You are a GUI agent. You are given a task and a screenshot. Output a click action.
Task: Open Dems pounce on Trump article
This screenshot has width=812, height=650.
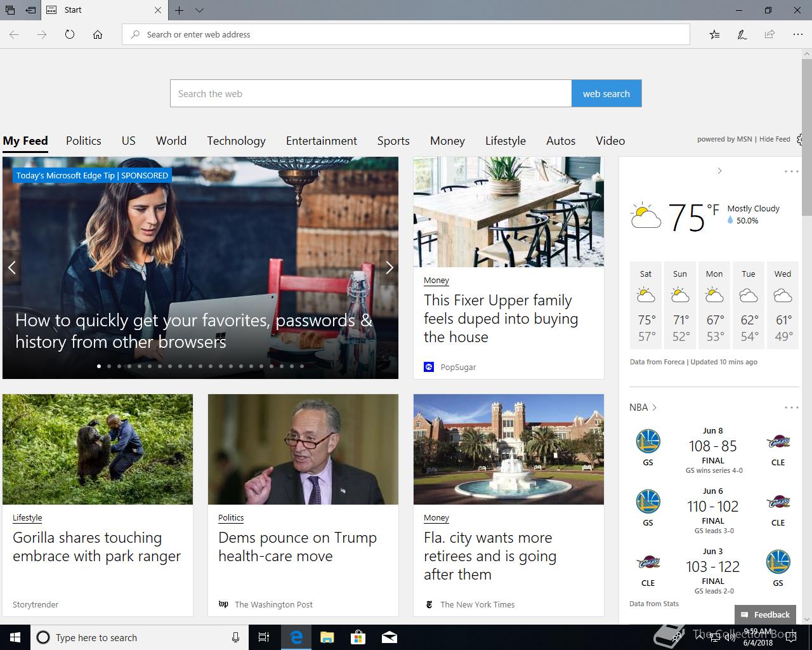(298, 547)
